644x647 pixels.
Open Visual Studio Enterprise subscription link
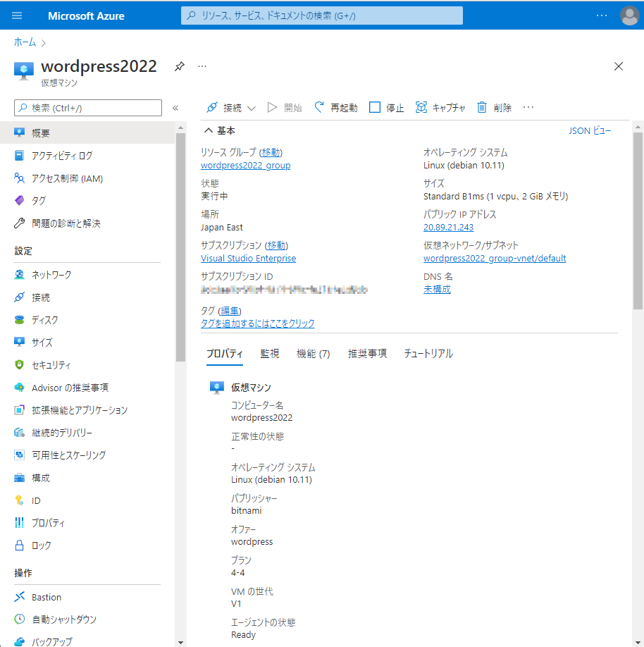(x=248, y=258)
